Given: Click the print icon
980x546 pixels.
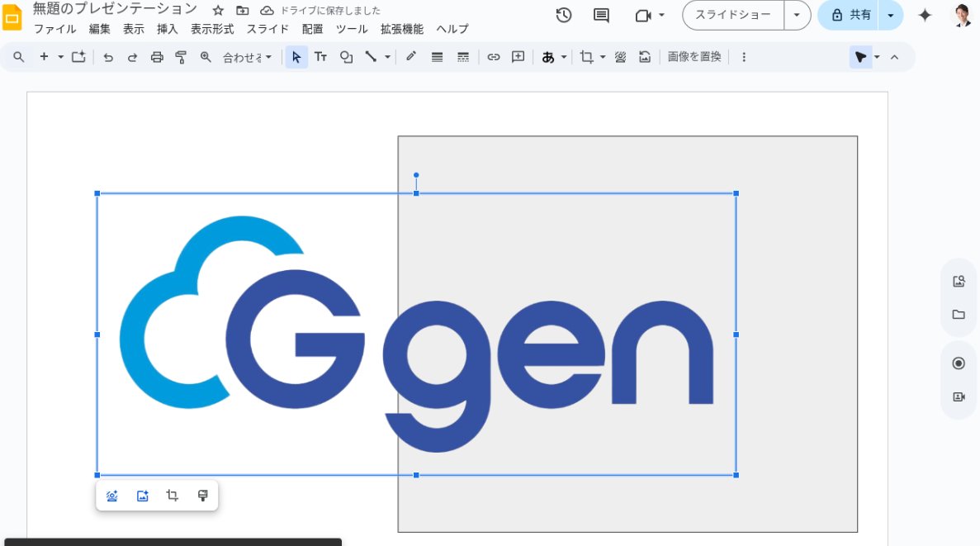Looking at the screenshot, I should pos(157,57).
